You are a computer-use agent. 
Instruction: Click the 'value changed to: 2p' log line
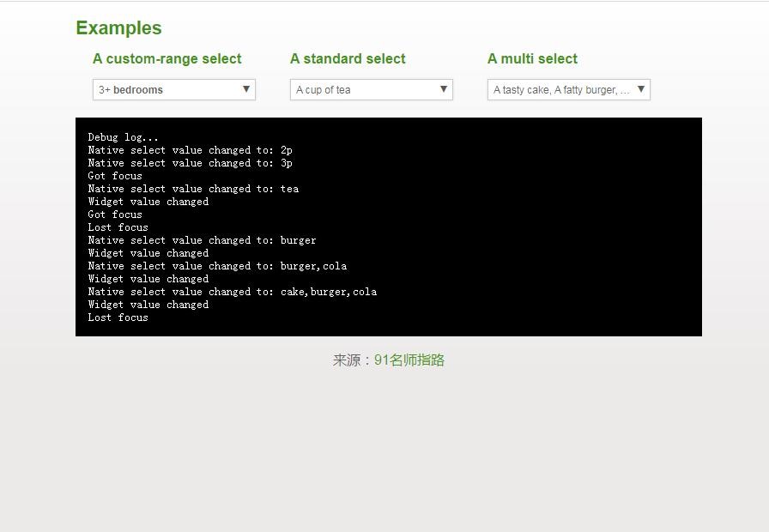click(190, 150)
